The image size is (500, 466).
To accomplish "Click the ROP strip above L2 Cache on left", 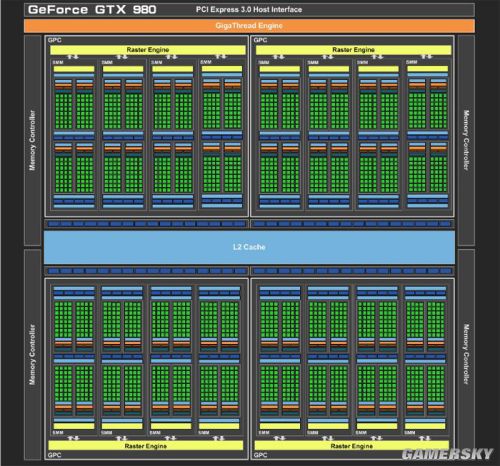I will pyautogui.click(x=146, y=224).
